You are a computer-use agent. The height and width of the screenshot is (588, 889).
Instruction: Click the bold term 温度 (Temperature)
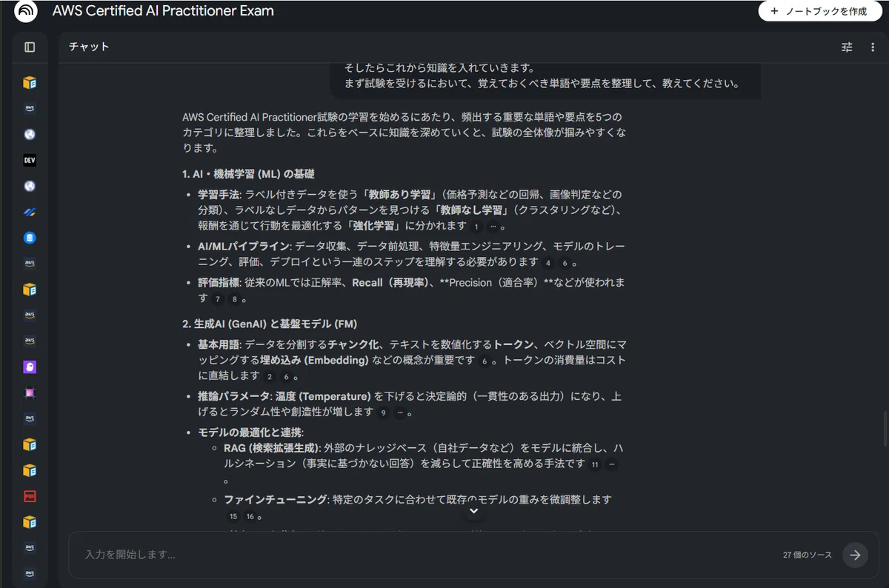click(323, 396)
